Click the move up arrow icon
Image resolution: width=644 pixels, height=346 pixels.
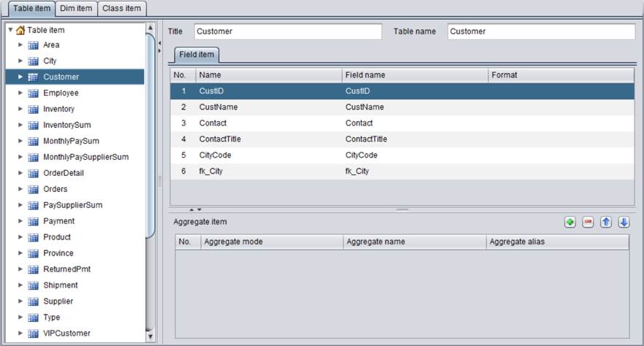point(606,222)
